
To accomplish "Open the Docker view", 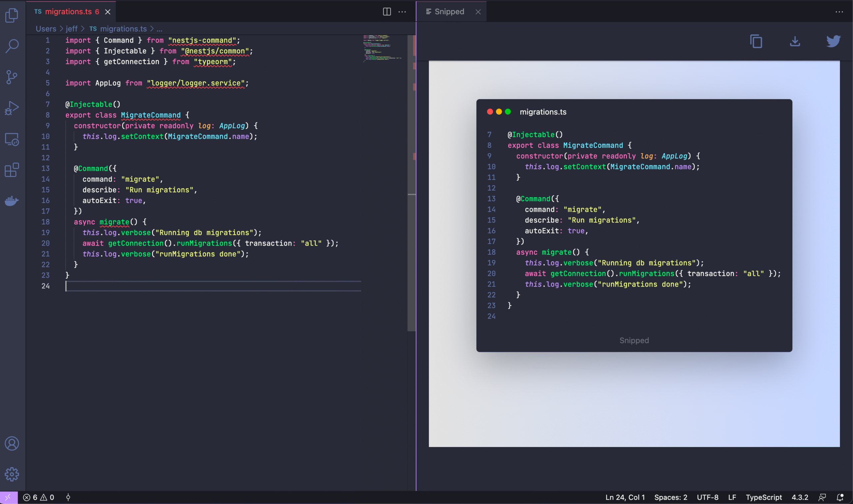I will [x=12, y=200].
